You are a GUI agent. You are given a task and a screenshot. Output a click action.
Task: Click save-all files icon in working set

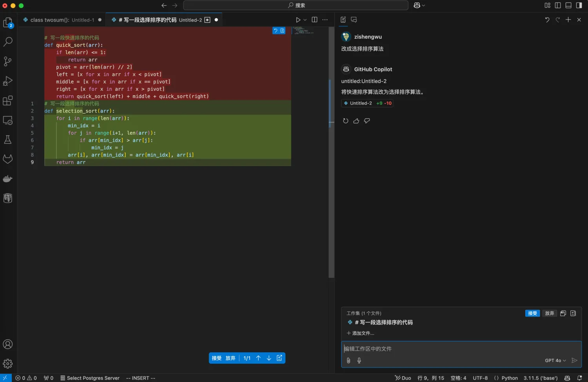click(563, 313)
